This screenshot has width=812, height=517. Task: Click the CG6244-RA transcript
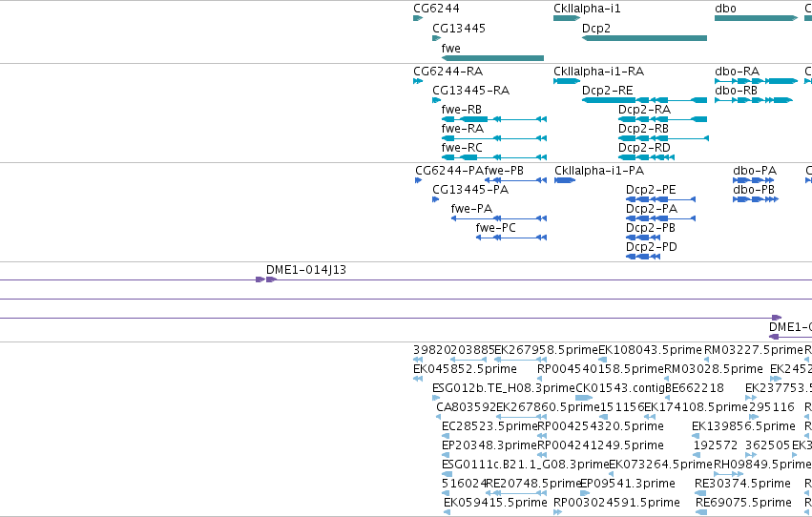(418, 81)
